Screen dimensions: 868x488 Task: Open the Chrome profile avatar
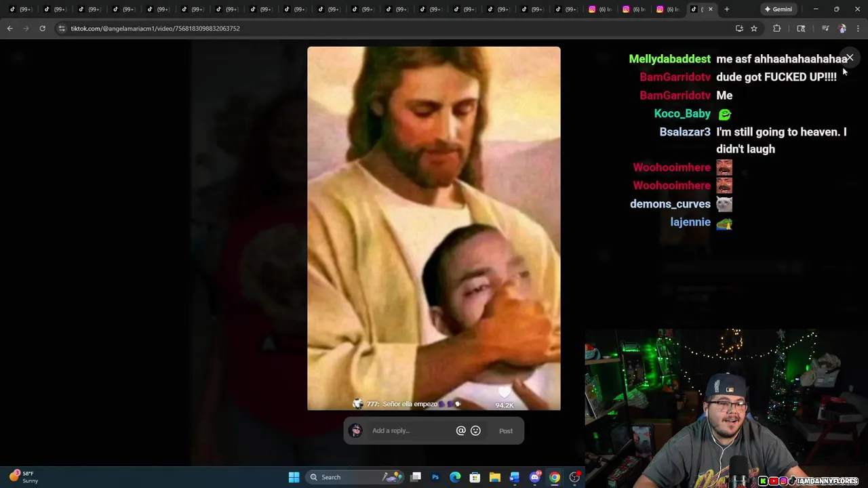tap(842, 28)
